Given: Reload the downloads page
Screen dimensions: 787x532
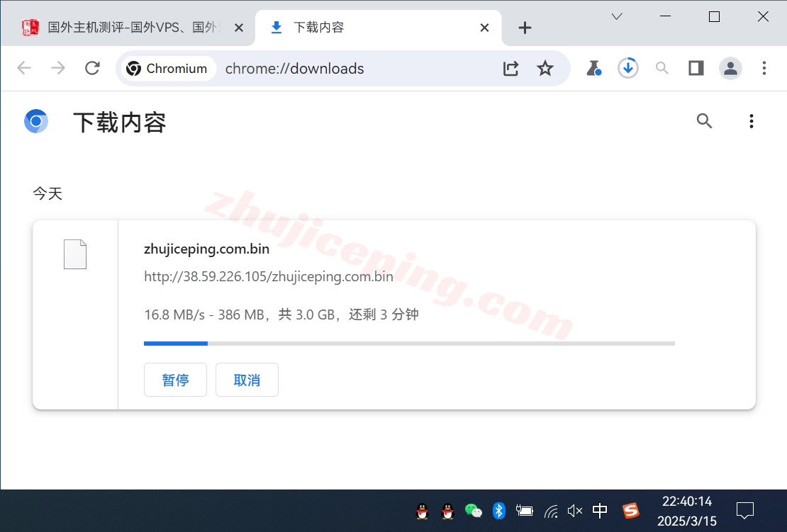Looking at the screenshot, I should pos(92,68).
